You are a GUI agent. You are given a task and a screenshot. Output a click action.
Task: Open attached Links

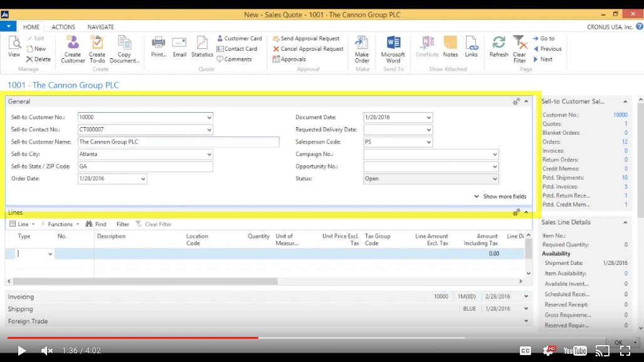pyautogui.click(x=471, y=46)
